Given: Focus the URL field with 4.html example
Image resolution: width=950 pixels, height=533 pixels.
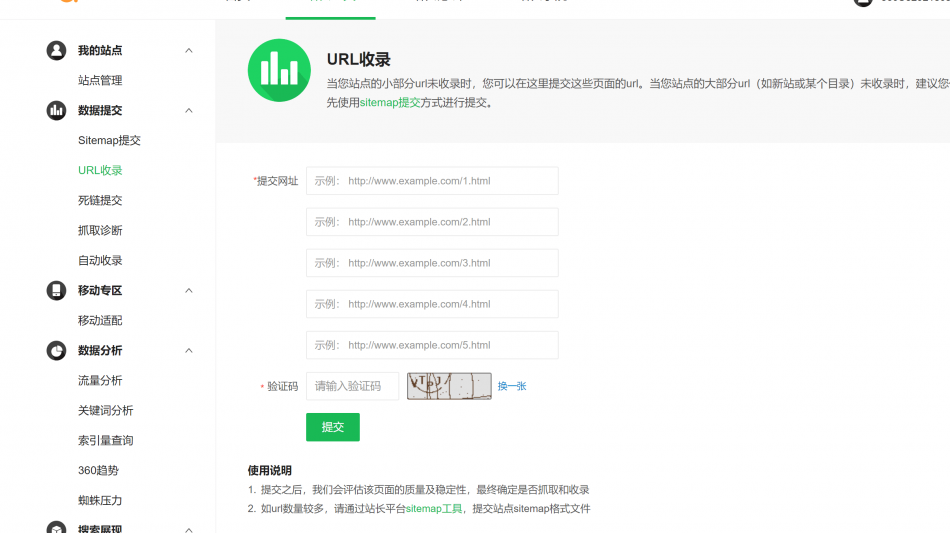Looking at the screenshot, I should [432, 304].
